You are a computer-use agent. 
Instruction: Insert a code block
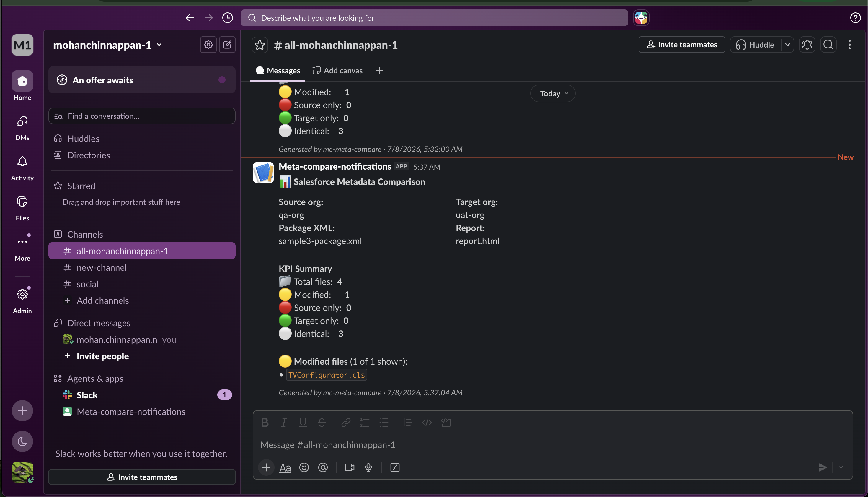point(446,423)
